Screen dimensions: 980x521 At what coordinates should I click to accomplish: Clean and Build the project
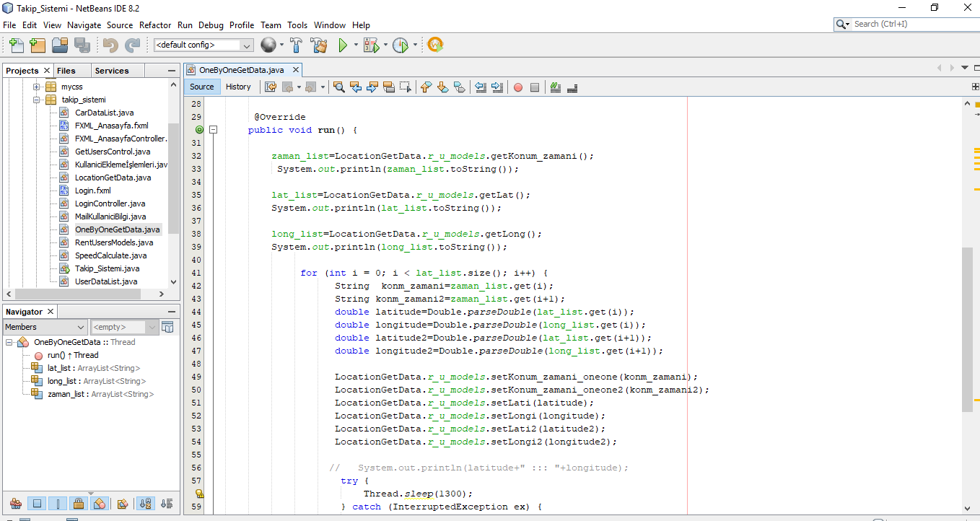319,45
